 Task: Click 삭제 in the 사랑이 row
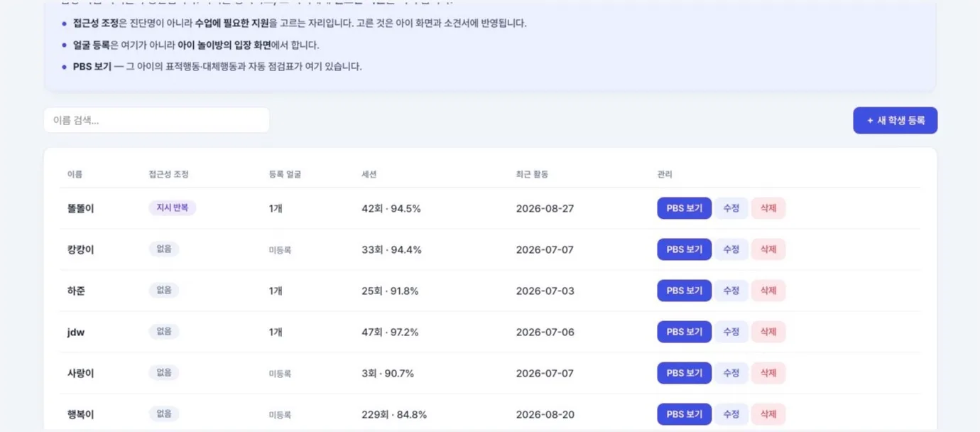[x=768, y=373]
